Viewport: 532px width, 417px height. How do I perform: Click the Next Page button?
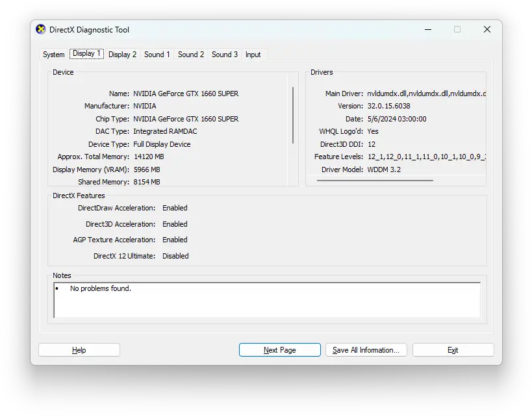coord(279,350)
